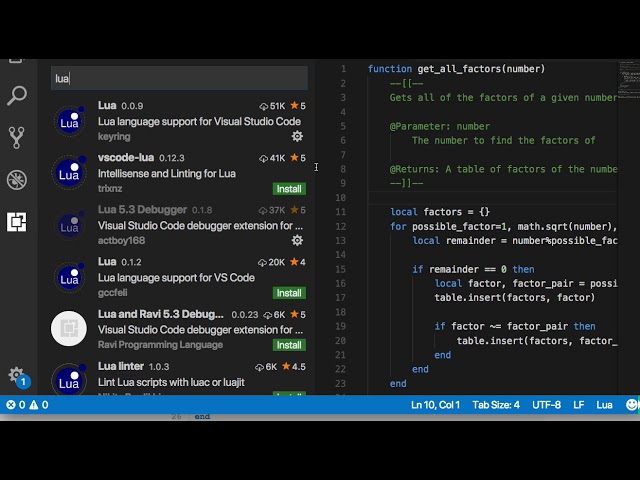The width and height of the screenshot is (640, 480).
Task: Install Lua 0.1.2 by gccfeli
Action: point(289,293)
